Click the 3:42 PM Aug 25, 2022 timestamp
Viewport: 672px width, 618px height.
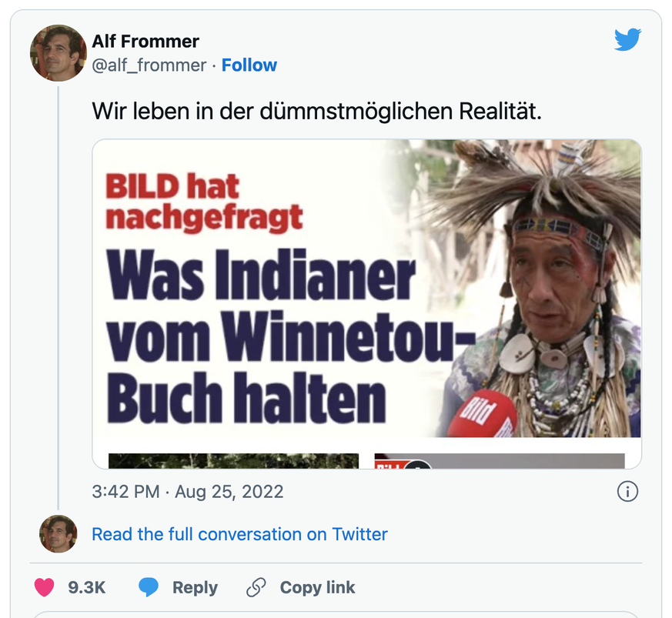(x=188, y=492)
